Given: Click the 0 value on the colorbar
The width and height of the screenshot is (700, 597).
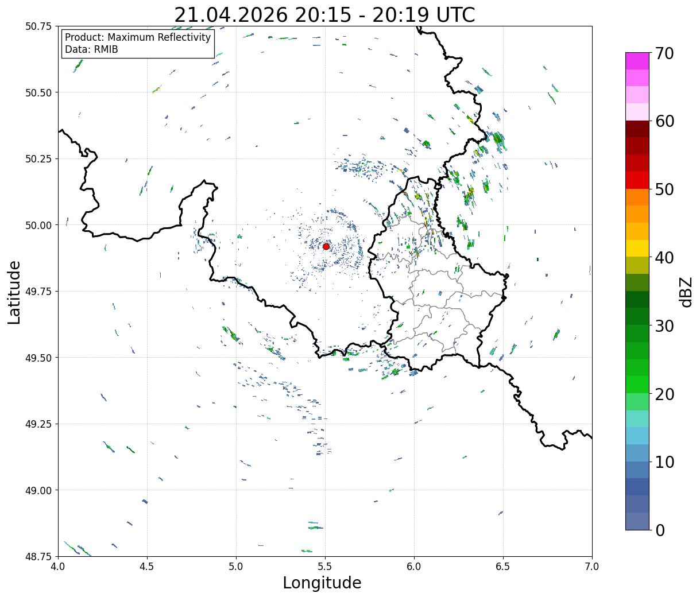Looking at the screenshot, I should pyautogui.click(x=659, y=530).
